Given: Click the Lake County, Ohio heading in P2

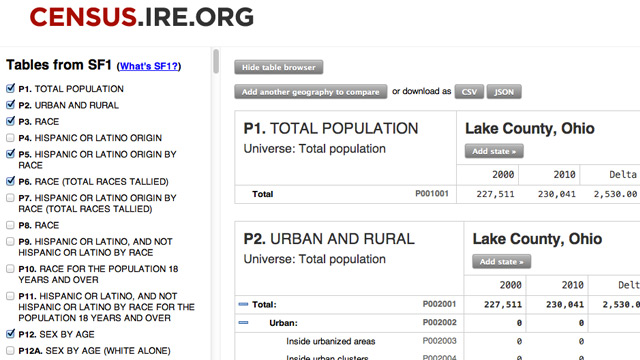Looking at the screenshot, I should pos(537,239).
